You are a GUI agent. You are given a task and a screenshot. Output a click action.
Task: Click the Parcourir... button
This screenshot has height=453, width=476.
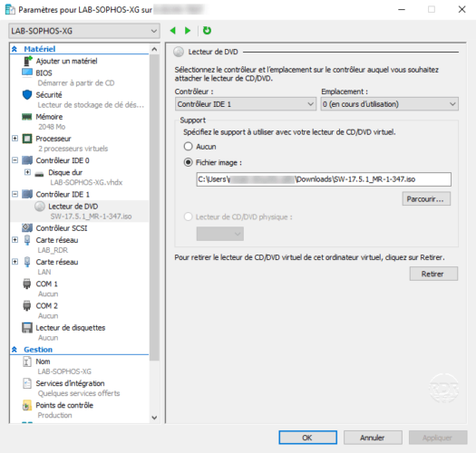[x=426, y=199]
